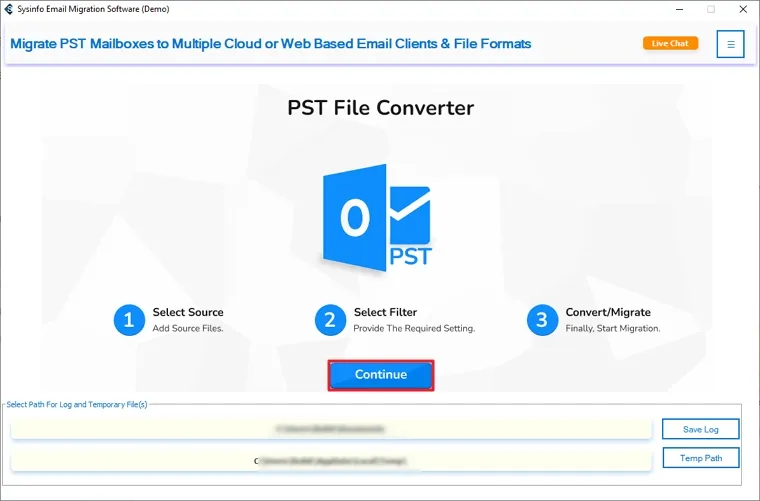
Task: Click the step 2 Select Filter circle
Action: tap(330, 320)
